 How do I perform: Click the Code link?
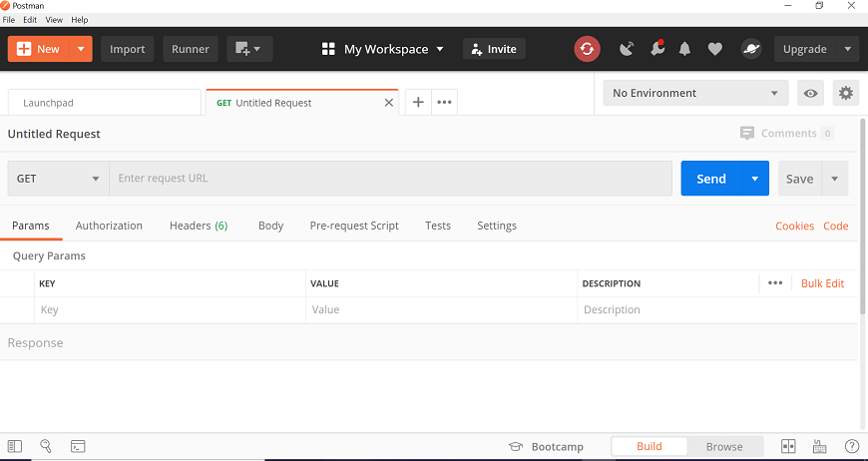click(835, 226)
